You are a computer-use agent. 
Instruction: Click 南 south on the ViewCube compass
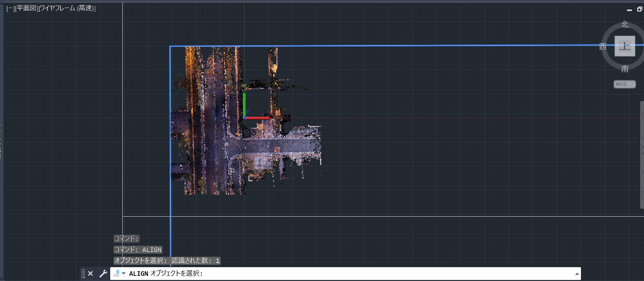[625, 69]
